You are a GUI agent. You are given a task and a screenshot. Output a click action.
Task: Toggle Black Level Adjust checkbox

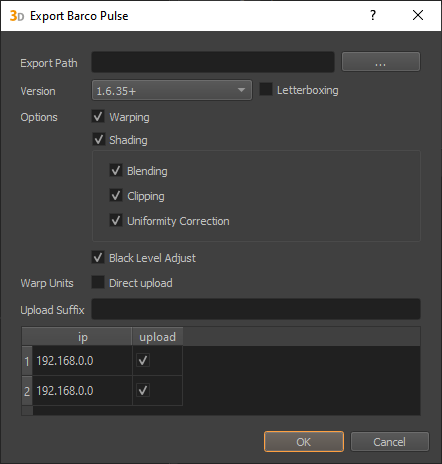[98, 258]
